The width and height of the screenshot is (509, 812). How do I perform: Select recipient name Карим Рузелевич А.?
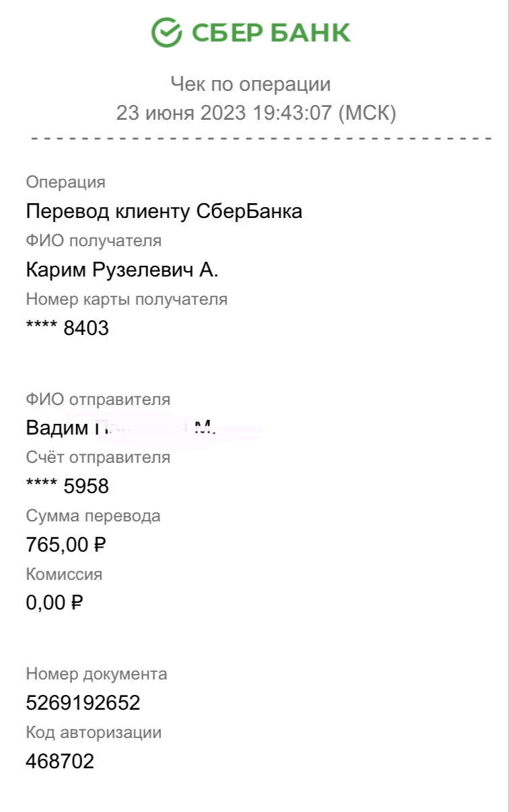click(x=123, y=270)
